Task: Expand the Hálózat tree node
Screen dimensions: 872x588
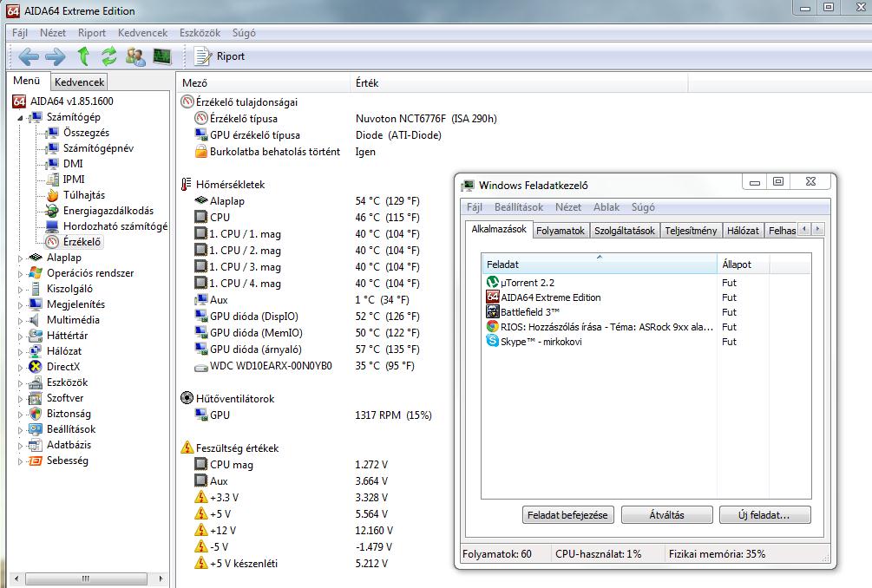Action: (21, 351)
